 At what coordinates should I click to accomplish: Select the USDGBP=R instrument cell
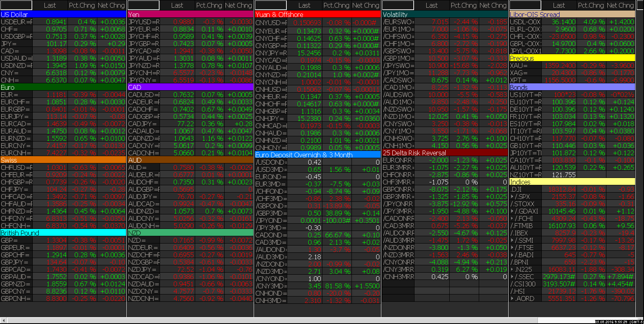point(17,36)
